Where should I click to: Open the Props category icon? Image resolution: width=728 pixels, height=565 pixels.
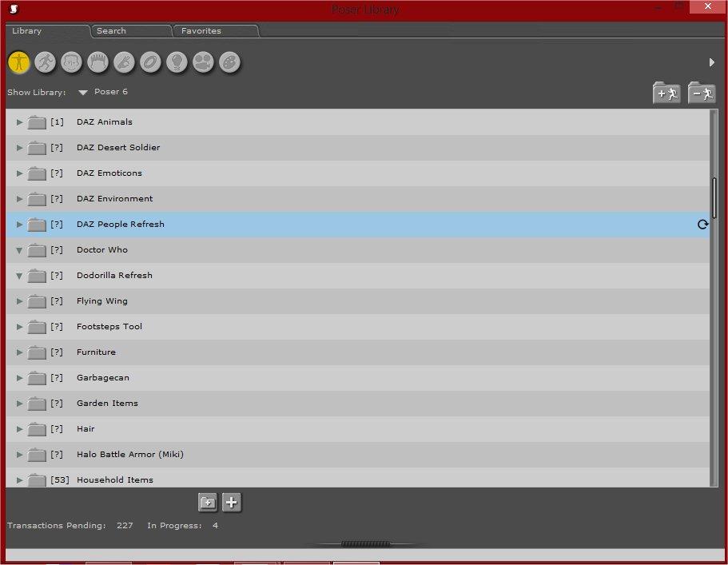tap(151, 62)
